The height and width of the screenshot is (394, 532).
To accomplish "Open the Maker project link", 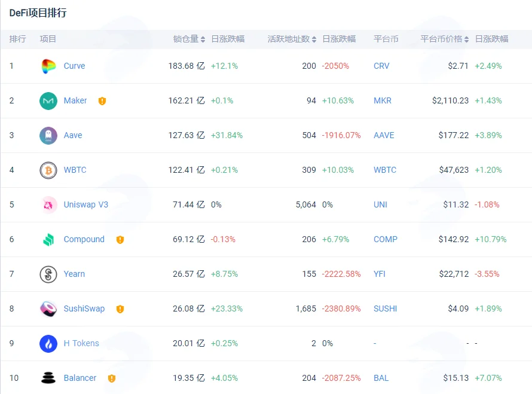I will coord(75,100).
